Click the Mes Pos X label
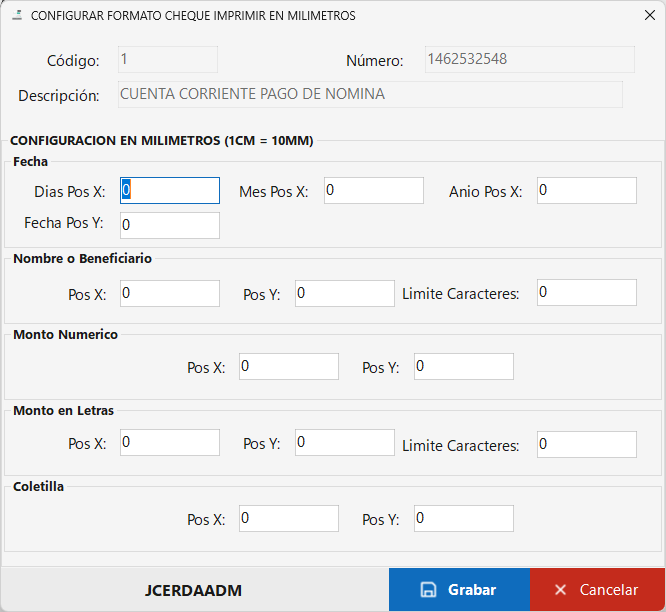Screen dimensions: 666x612 (274, 192)
